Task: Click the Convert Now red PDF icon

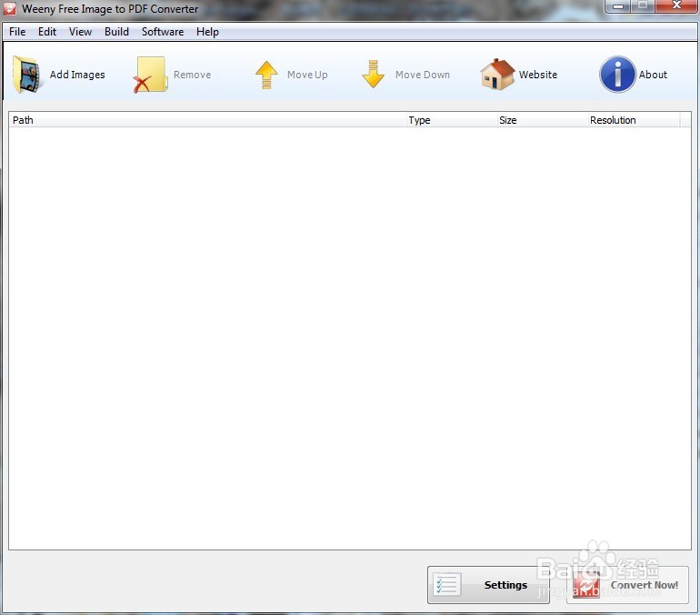Action: [586, 585]
